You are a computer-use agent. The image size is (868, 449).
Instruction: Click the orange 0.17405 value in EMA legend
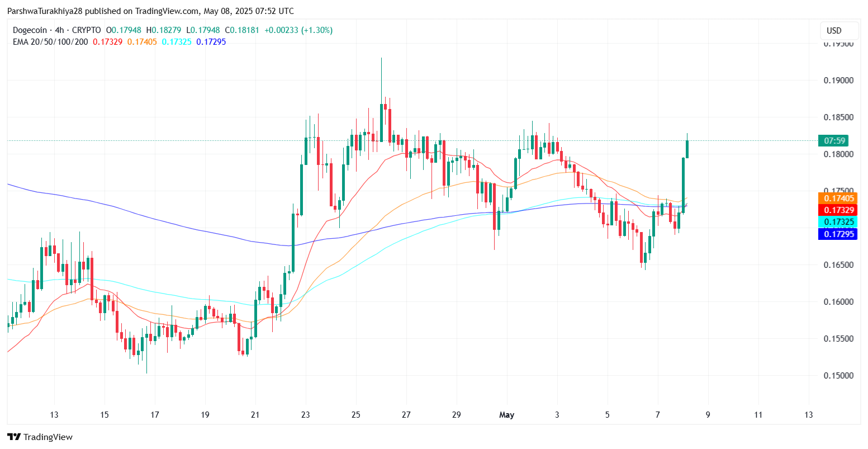point(142,41)
